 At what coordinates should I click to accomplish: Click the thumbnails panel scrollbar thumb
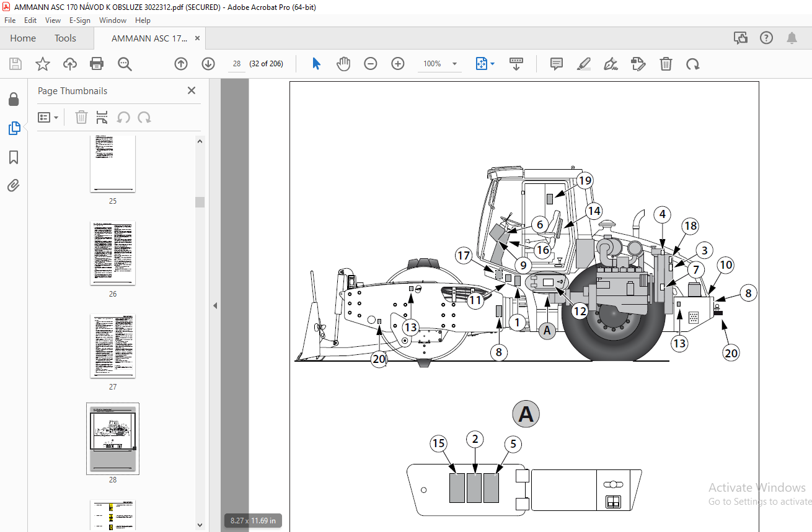(200, 202)
